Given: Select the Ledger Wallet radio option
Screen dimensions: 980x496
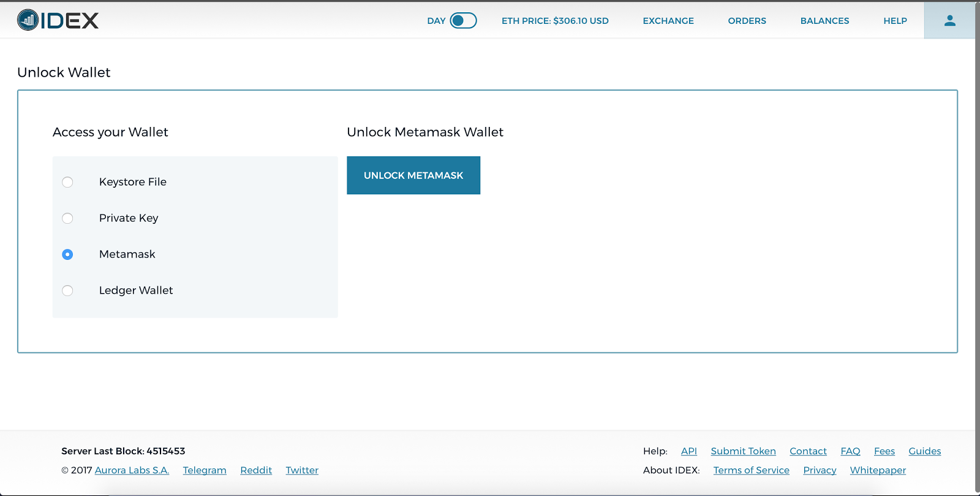Looking at the screenshot, I should (67, 291).
